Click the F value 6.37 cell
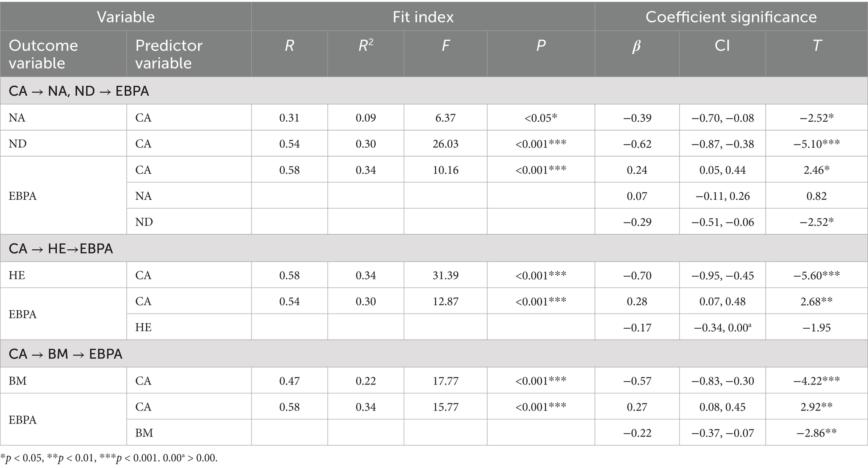Viewport: 868px width, 468px height. pyautogui.click(x=445, y=118)
